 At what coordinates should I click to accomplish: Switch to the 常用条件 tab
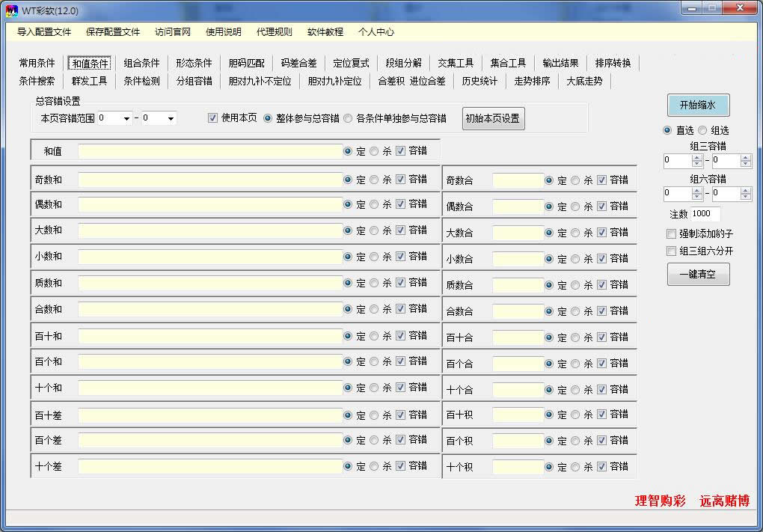36,63
